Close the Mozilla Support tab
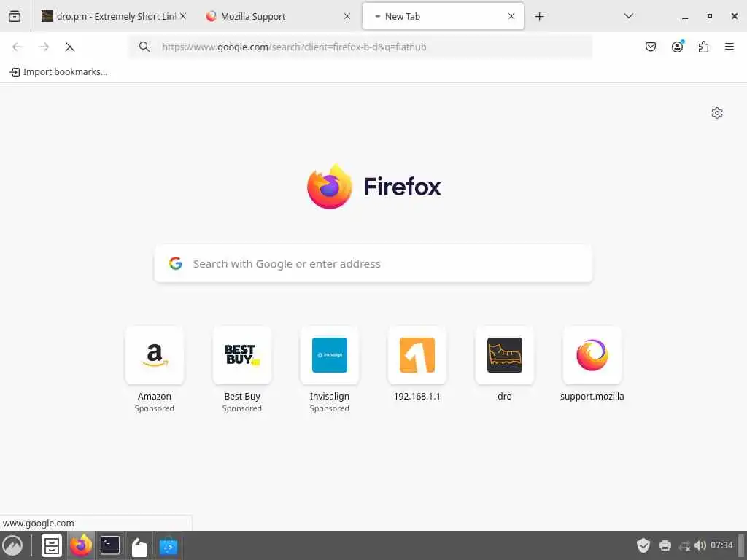The height and width of the screenshot is (560, 747). (347, 16)
